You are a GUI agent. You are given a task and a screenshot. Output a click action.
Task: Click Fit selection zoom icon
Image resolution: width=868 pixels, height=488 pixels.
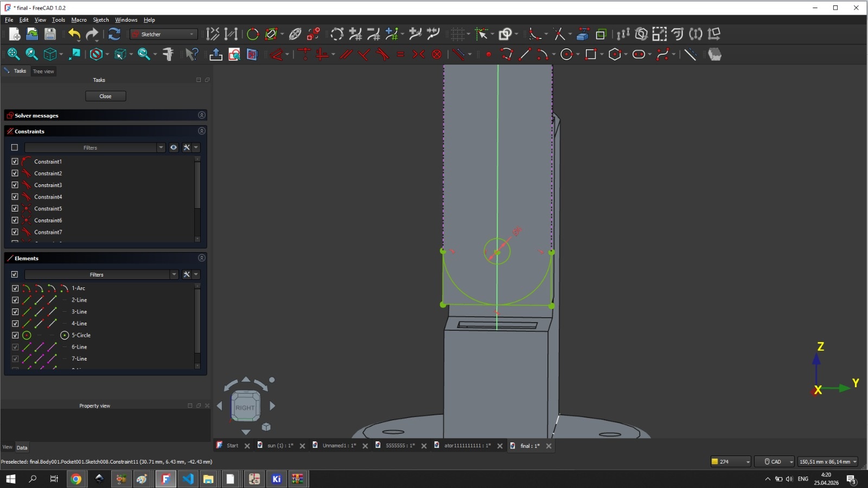click(x=31, y=54)
